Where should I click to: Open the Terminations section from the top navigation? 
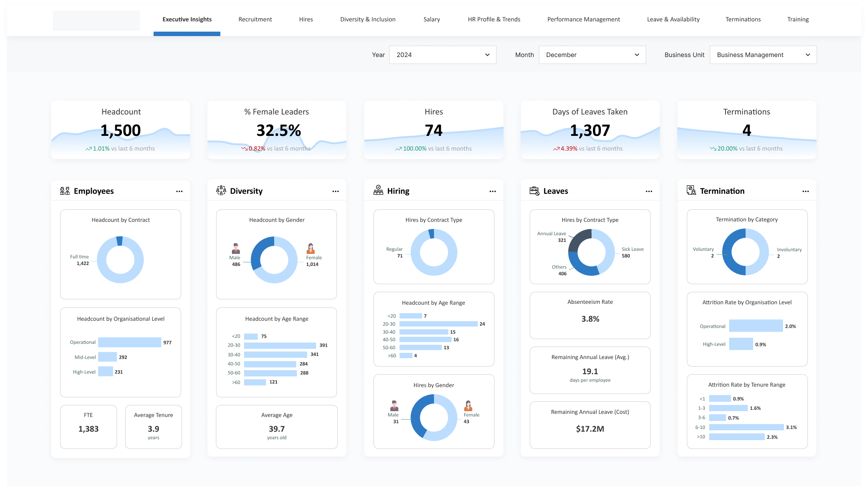tap(743, 19)
